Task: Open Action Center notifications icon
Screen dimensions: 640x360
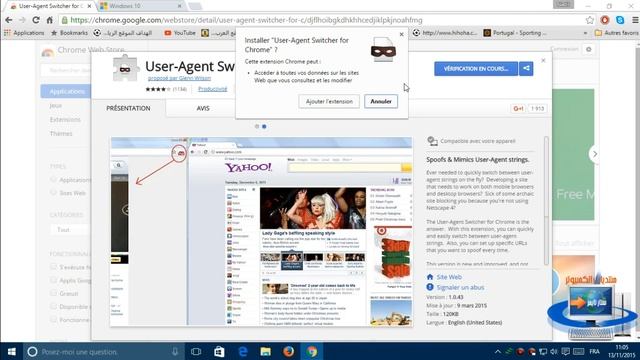Action: (x=565, y=351)
